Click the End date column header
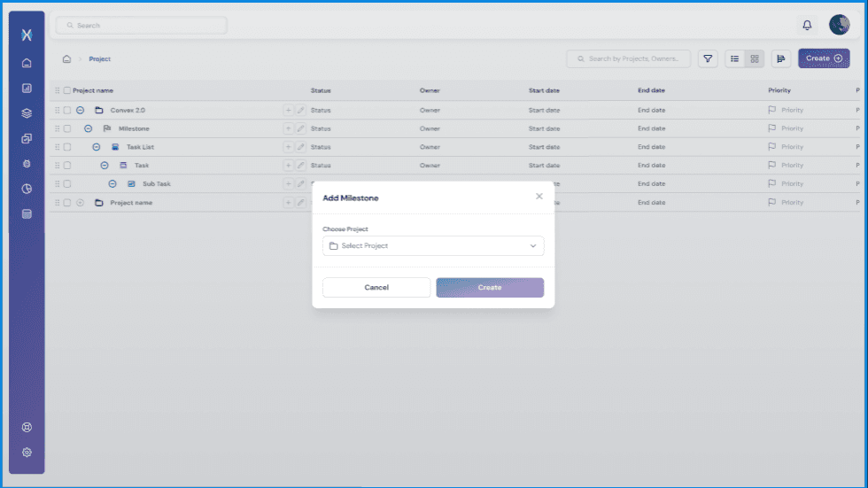 [651, 90]
